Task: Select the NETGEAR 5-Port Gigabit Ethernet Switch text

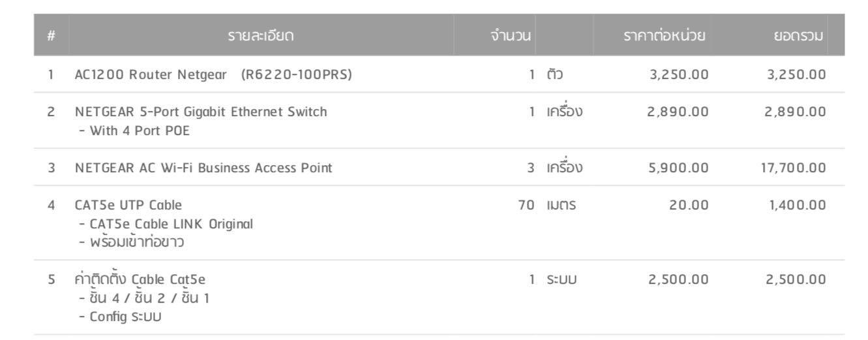Action: 201,112
